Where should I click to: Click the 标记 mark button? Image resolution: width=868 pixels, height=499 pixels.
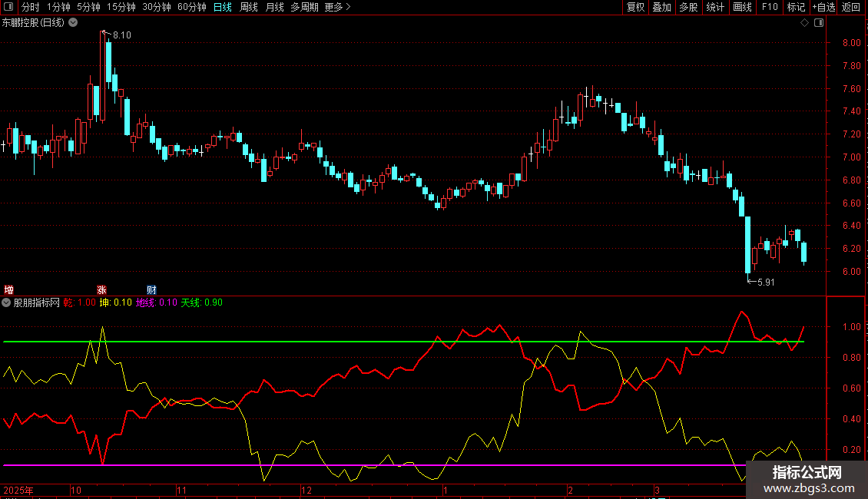[796, 7]
